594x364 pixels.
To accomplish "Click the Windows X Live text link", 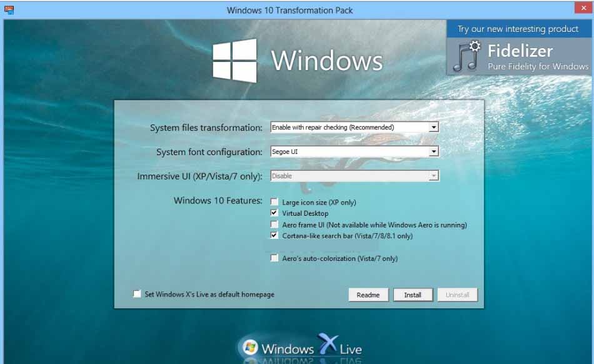I will click(311, 348).
